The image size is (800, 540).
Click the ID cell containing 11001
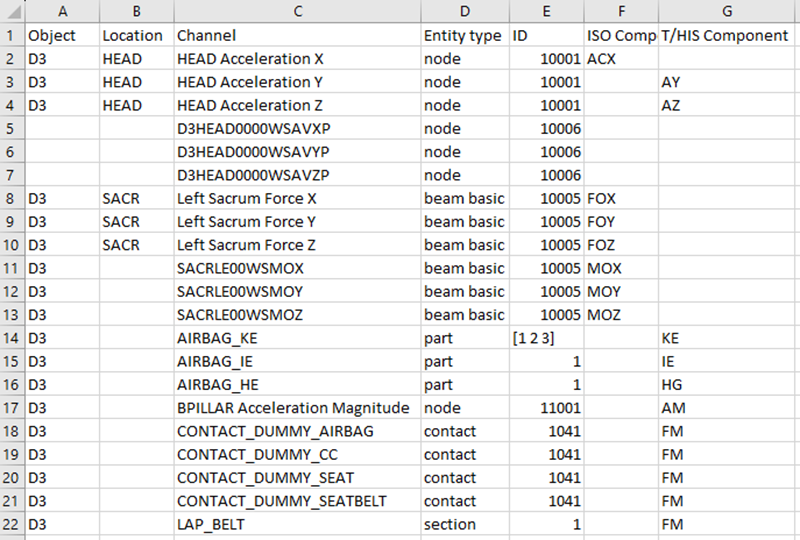point(558,408)
